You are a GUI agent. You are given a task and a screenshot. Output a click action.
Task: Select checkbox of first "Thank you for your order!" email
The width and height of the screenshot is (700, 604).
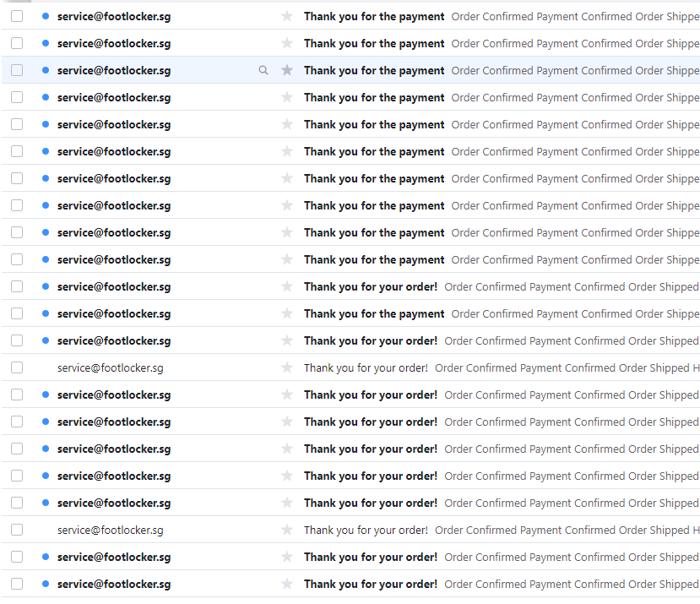(x=17, y=286)
